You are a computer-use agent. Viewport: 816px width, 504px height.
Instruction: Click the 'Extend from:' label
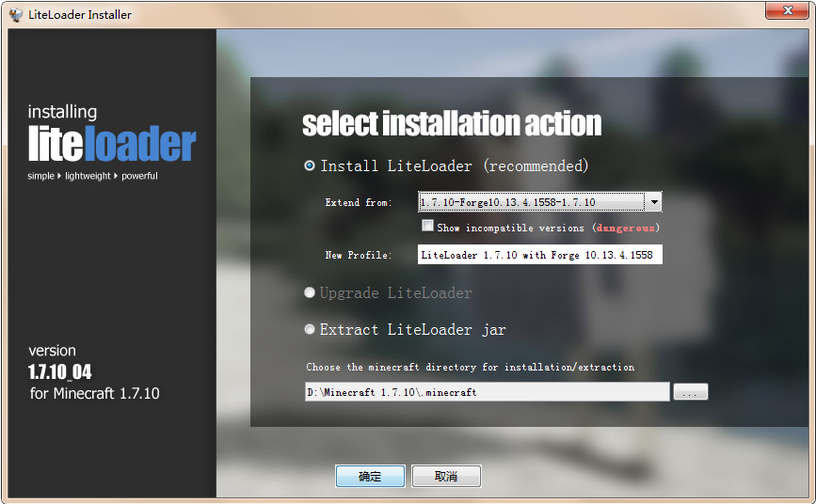pyautogui.click(x=359, y=203)
